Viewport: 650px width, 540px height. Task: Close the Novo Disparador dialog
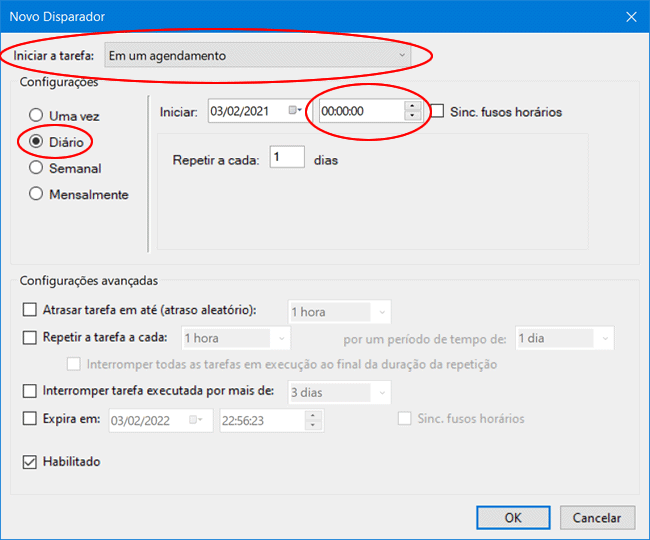[x=631, y=17]
